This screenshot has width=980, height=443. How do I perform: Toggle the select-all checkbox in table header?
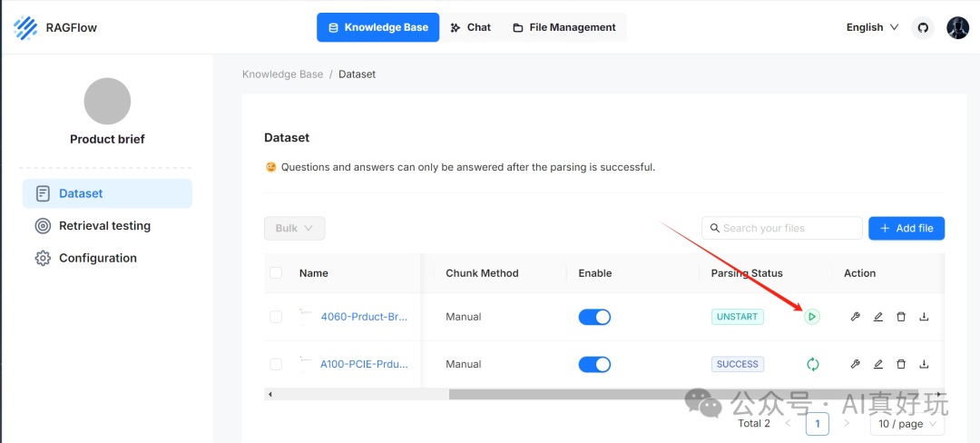pos(276,273)
